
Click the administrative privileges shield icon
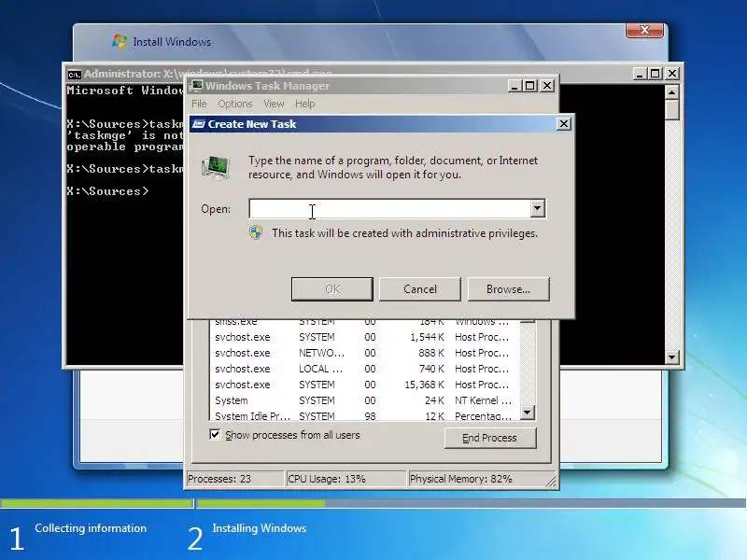point(256,232)
